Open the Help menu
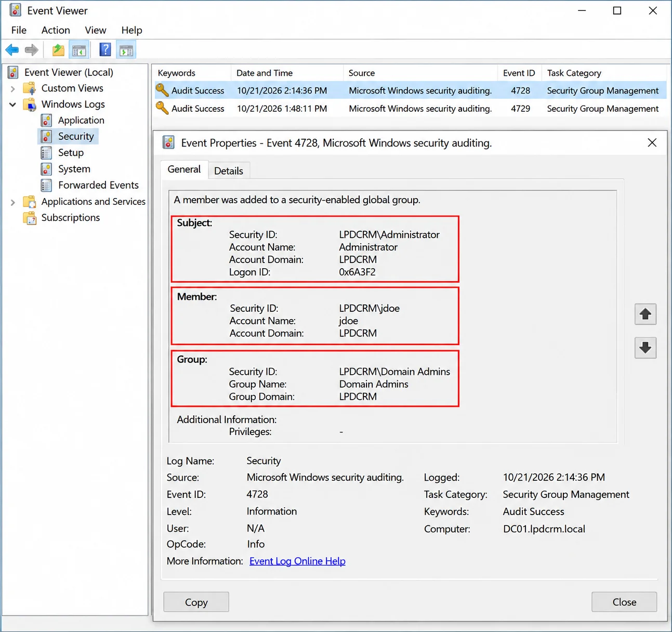 pos(131,30)
